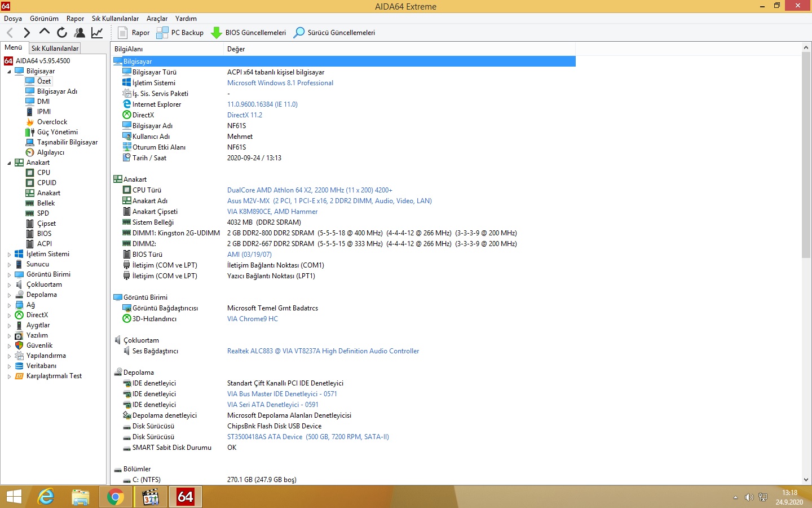Select Overclock item in sidebar tree
This screenshot has width=812, height=508.
pos(52,122)
